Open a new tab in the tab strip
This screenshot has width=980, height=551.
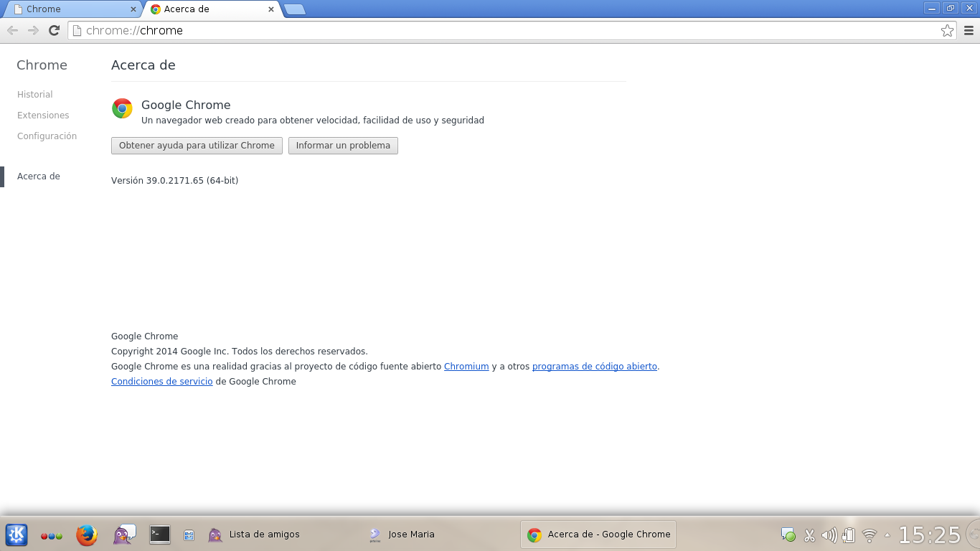coord(295,9)
